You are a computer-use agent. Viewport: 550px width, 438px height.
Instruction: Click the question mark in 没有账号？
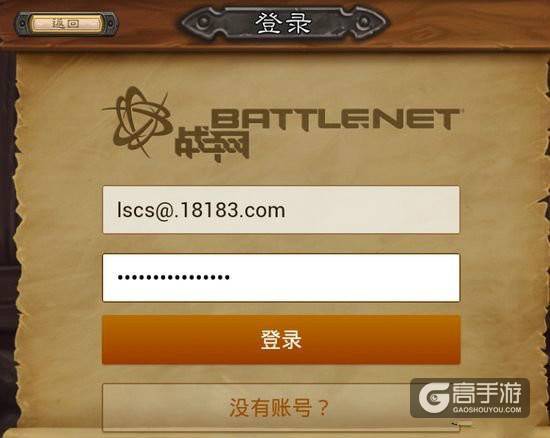point(323,407)
